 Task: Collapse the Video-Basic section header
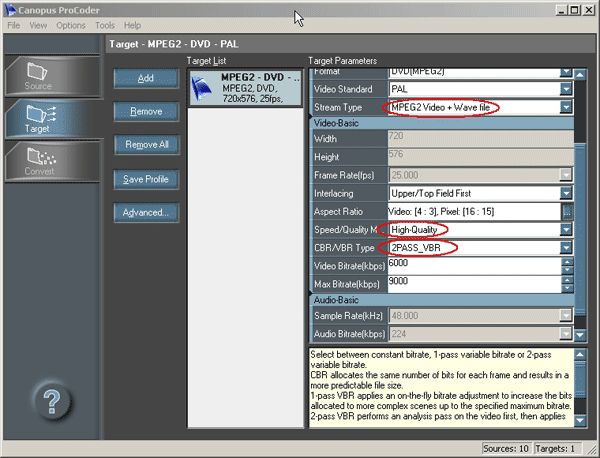click(x=442, y=123)
